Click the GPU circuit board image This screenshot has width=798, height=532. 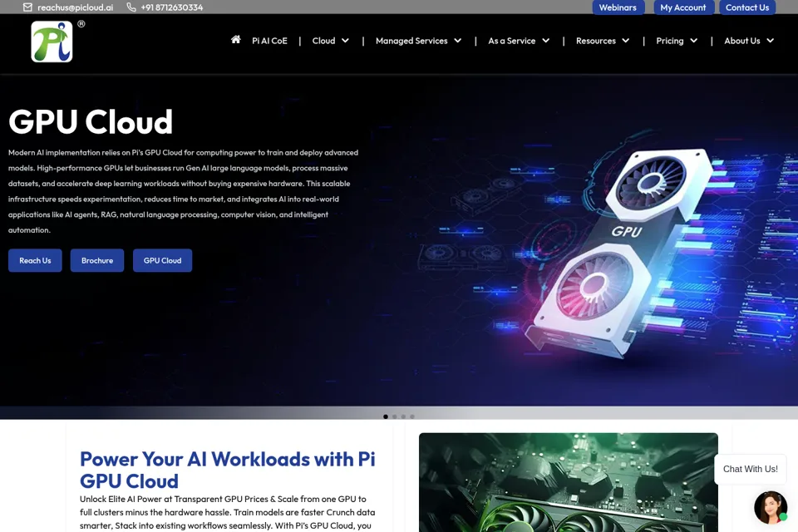click(x=569, y=482)
